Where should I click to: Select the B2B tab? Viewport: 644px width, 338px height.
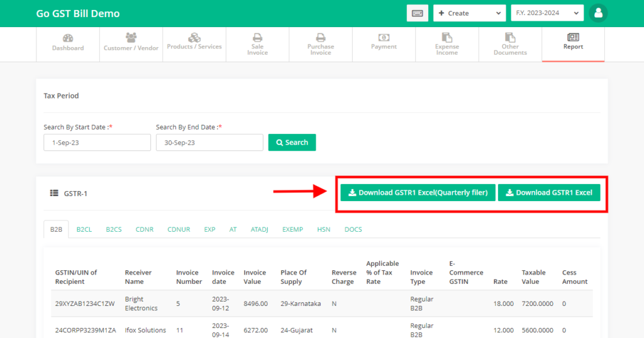click(56, 229)
